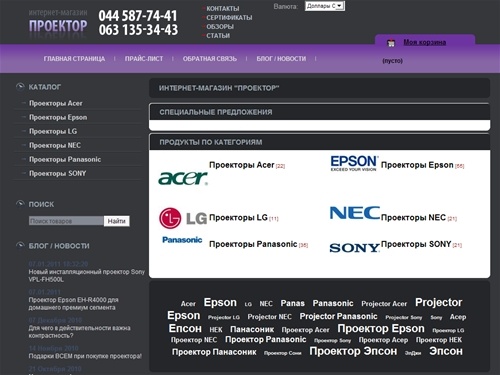Click the Найти search button
The image size is (500, 375).
pyautogui.click(x=116, y=221)
